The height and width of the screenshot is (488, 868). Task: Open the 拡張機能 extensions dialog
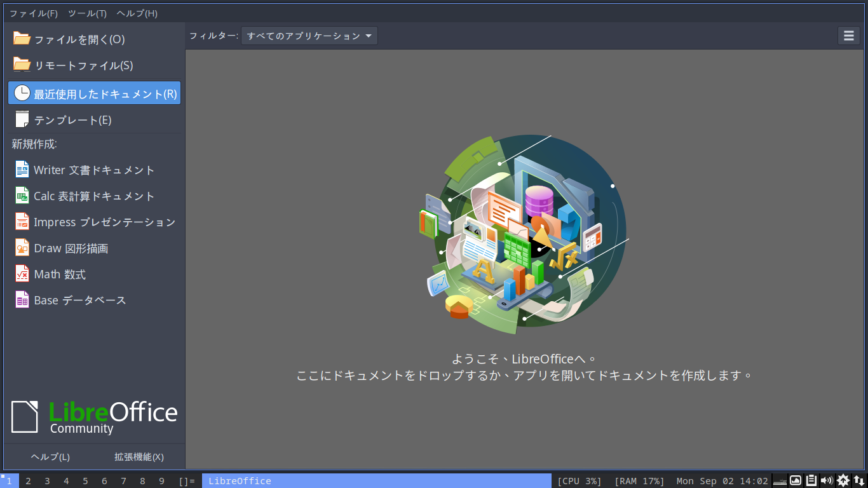pyautogui.click(x=139, y=456)
